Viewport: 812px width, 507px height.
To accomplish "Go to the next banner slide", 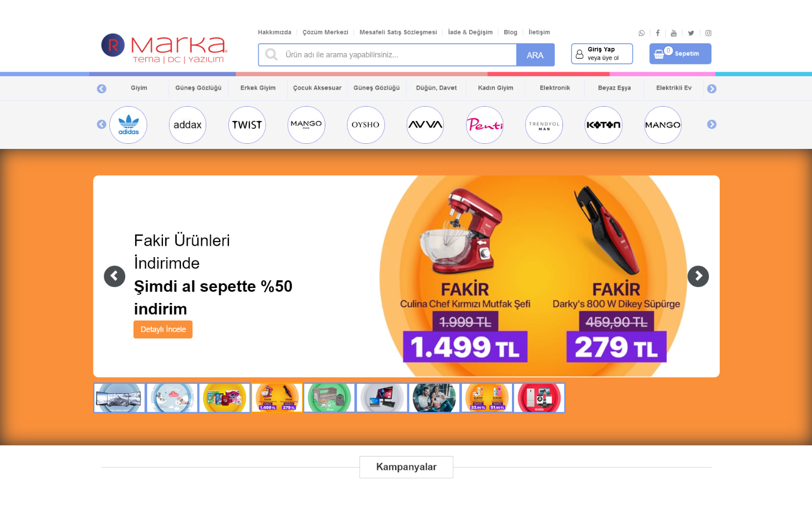I will [698, 276].
